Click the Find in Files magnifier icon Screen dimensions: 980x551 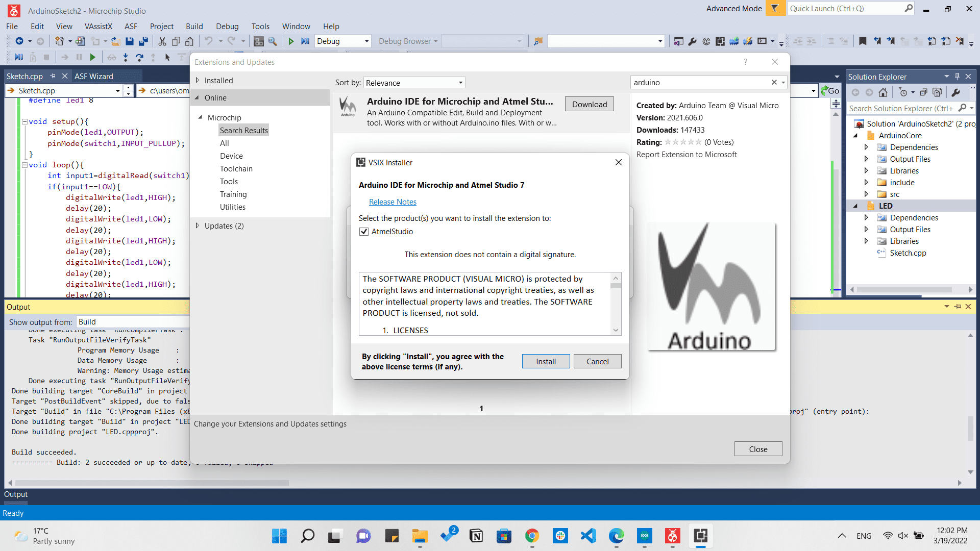[273, 41]
